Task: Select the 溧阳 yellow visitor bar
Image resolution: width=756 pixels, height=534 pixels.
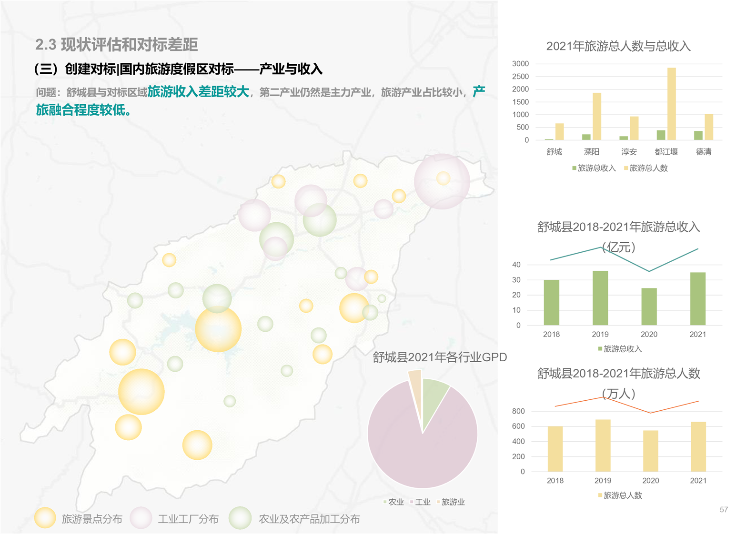Action: 596,116
